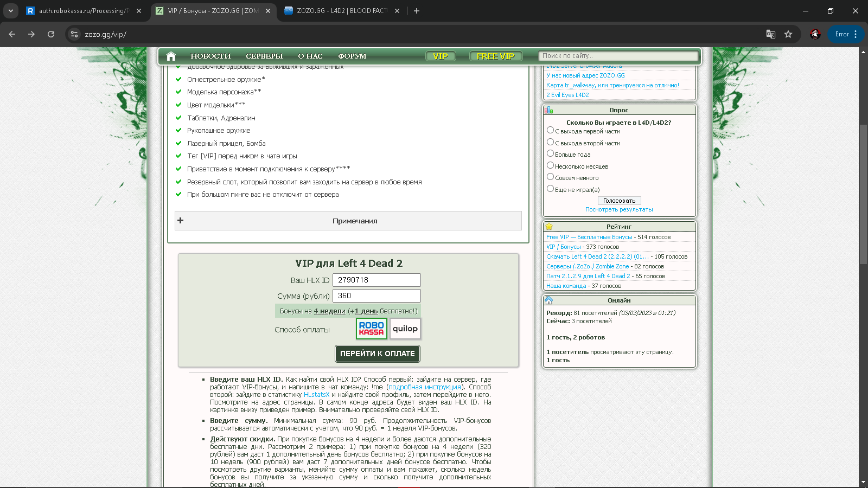This screenshot has height=488, width=868.
Task: Bookmark this page with the star icon
Action: (x=788, y=34)
